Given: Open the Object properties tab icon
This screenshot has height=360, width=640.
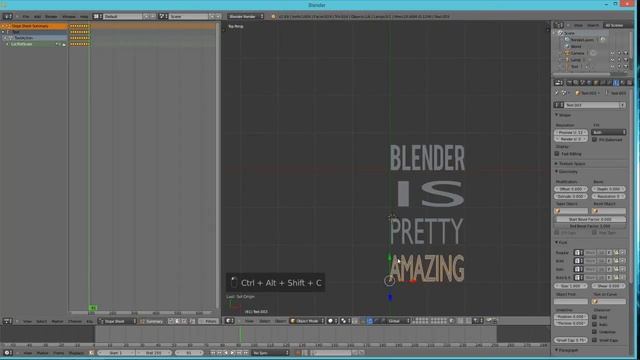Looking at the screenshot, I should [596, 83].
